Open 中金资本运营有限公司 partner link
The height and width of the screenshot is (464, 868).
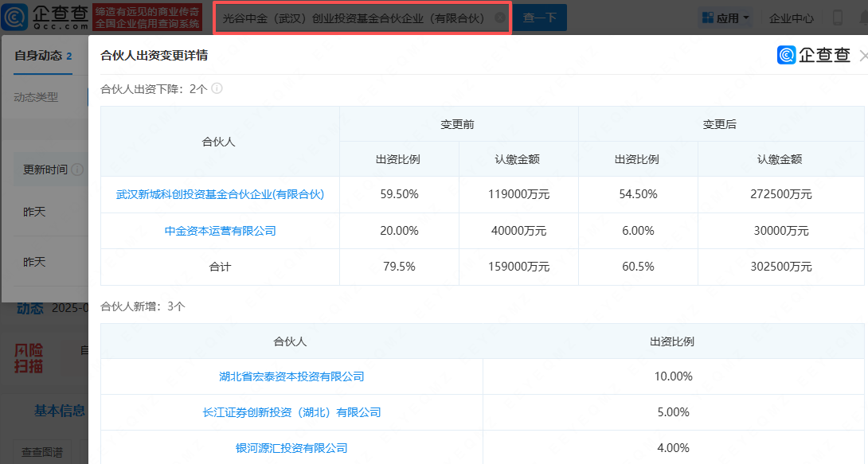click(x=220, y=231)
